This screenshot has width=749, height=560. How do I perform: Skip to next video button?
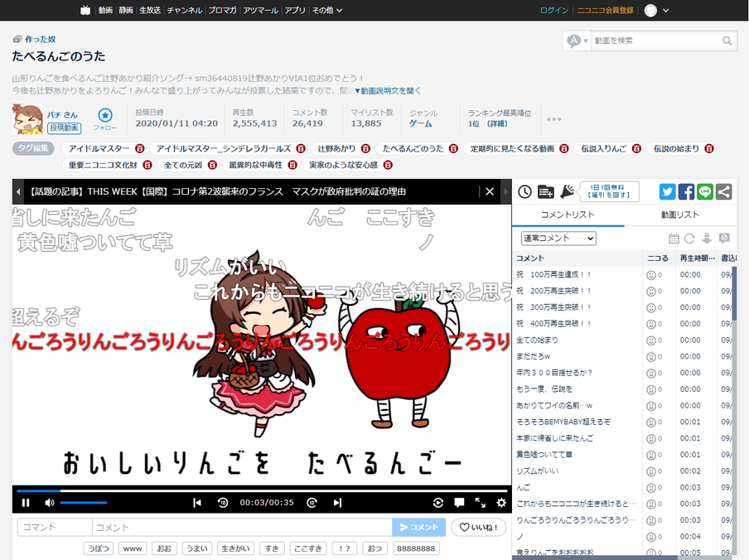pos(338,502)
